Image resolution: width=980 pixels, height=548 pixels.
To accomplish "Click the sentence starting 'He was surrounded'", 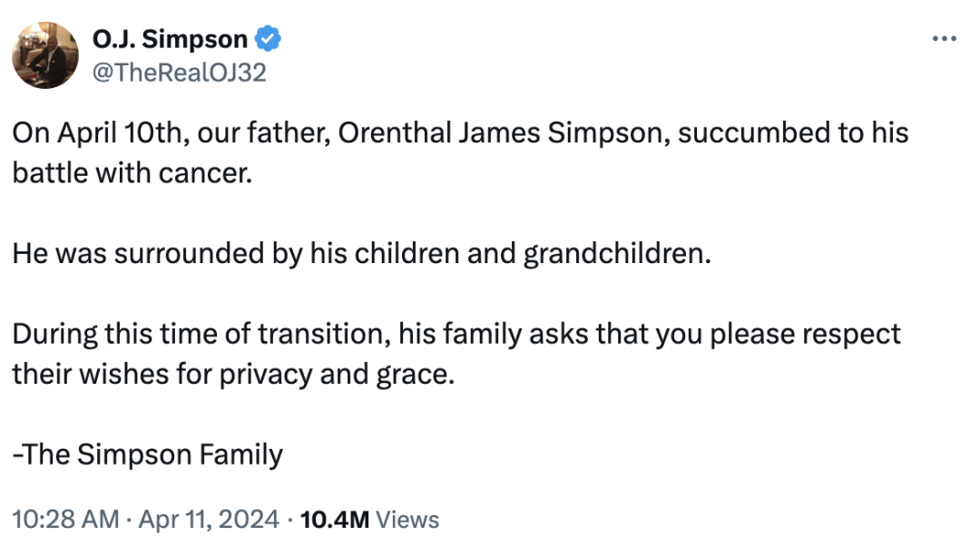I will 359,253.
